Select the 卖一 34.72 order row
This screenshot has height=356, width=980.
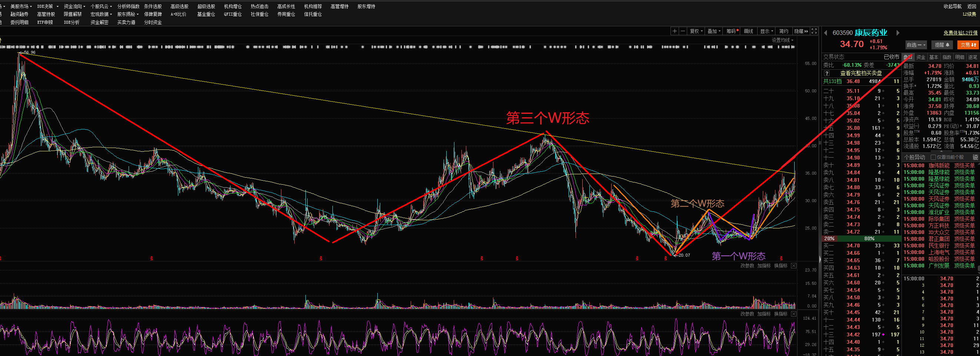tap(861, 231)
